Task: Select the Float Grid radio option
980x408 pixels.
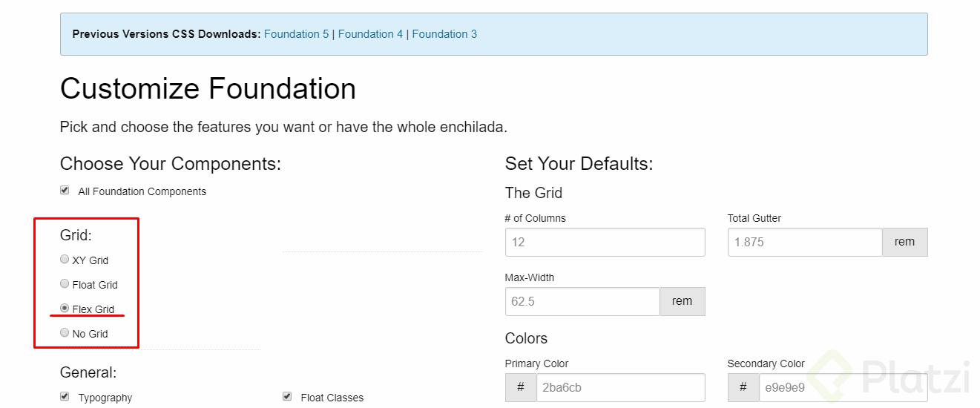Action: pos(65,284)
